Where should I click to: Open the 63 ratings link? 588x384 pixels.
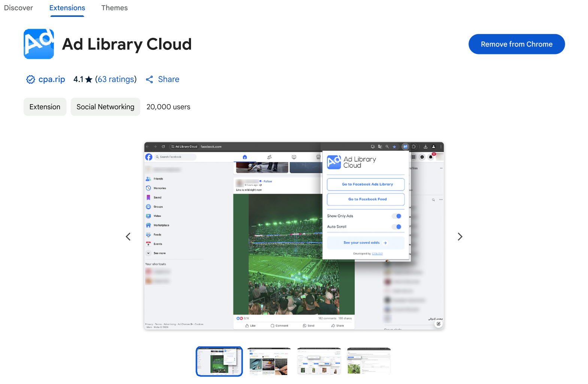[x=116, y=79]
